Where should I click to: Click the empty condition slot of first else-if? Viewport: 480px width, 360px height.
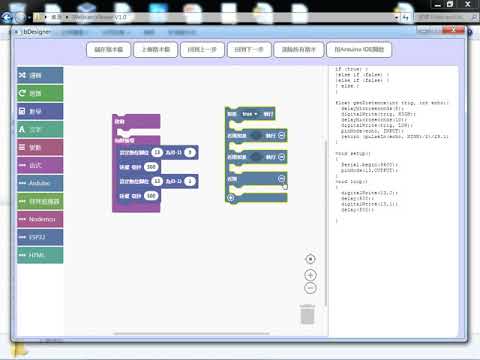(256, 136)
